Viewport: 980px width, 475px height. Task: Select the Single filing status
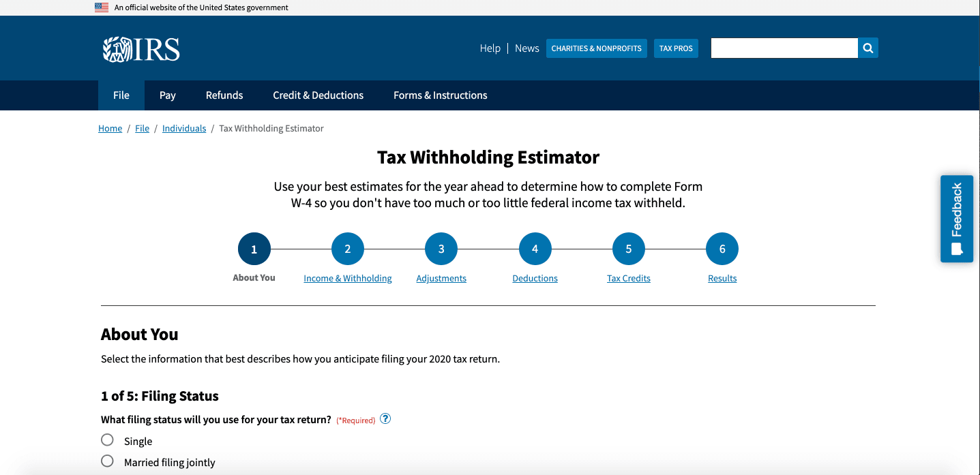[x=107, y=440]
